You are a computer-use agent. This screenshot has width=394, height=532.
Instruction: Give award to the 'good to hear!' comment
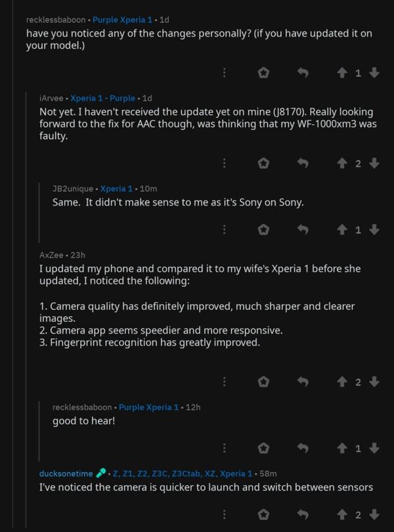[x=263, y=448]
